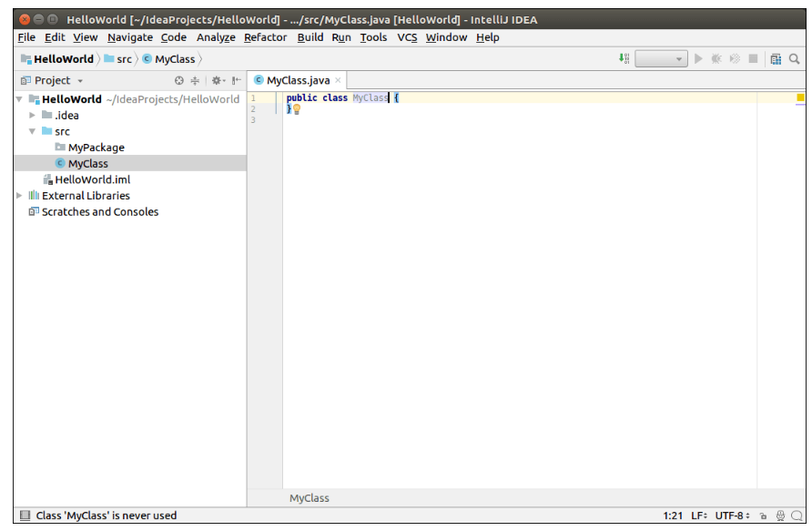Viewport: 812px width, 531px height.
Task: Click the Stop square icon in toolbar
Action: [754, 59]
